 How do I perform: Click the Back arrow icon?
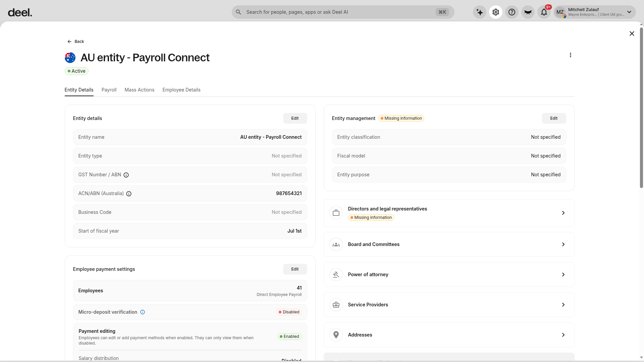[69, 42]
